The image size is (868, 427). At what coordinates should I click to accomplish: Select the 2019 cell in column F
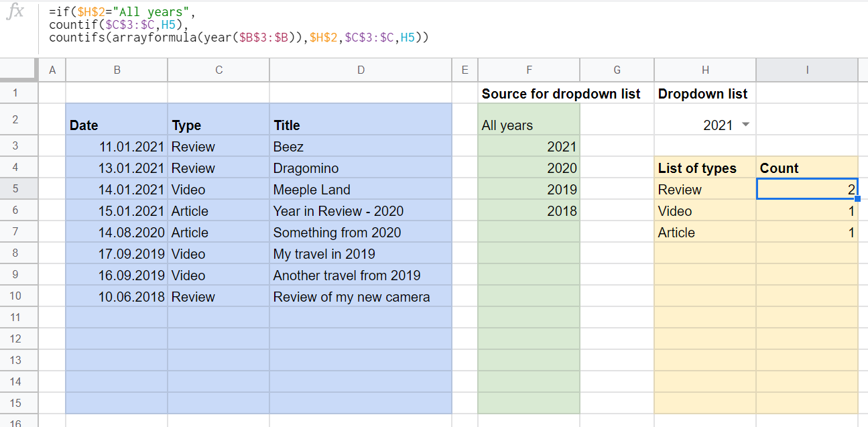[x=528, y=190]
